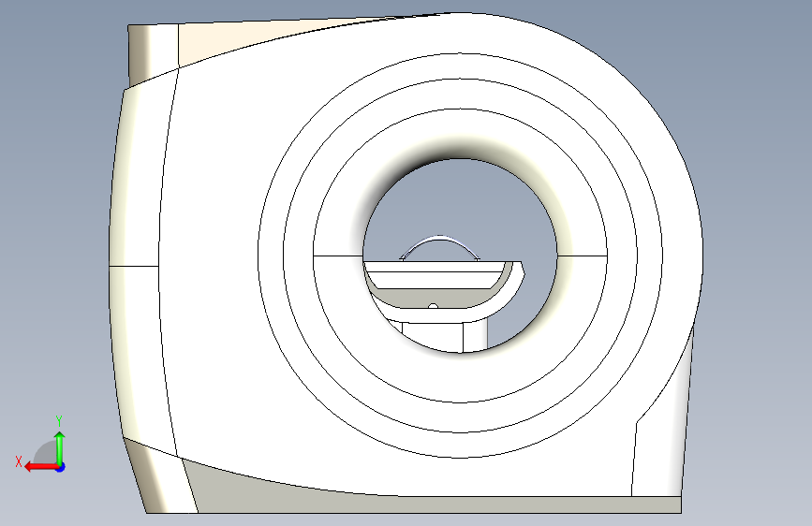Image resolution: width=812 pixels, height=526 pixels.
Task: Click the red X axis arrow of the triad
Action: tap(40, 467)
